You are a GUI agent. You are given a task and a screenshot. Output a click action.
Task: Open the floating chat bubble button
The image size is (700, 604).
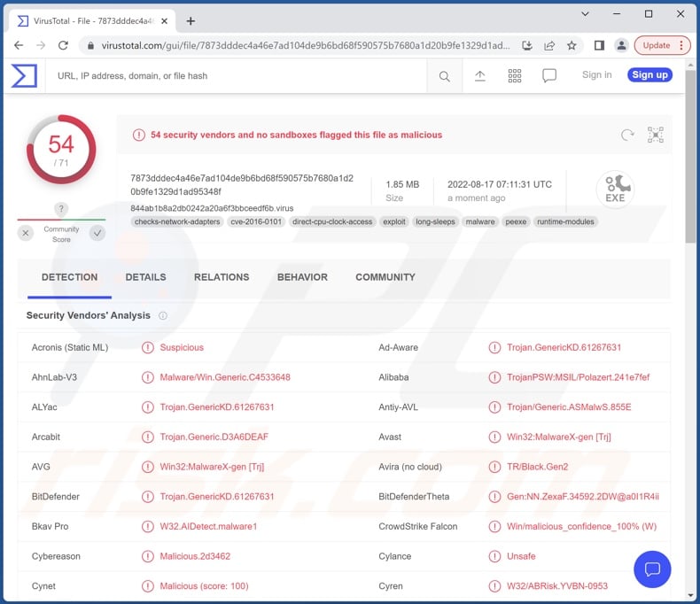[x=652, y=569]
